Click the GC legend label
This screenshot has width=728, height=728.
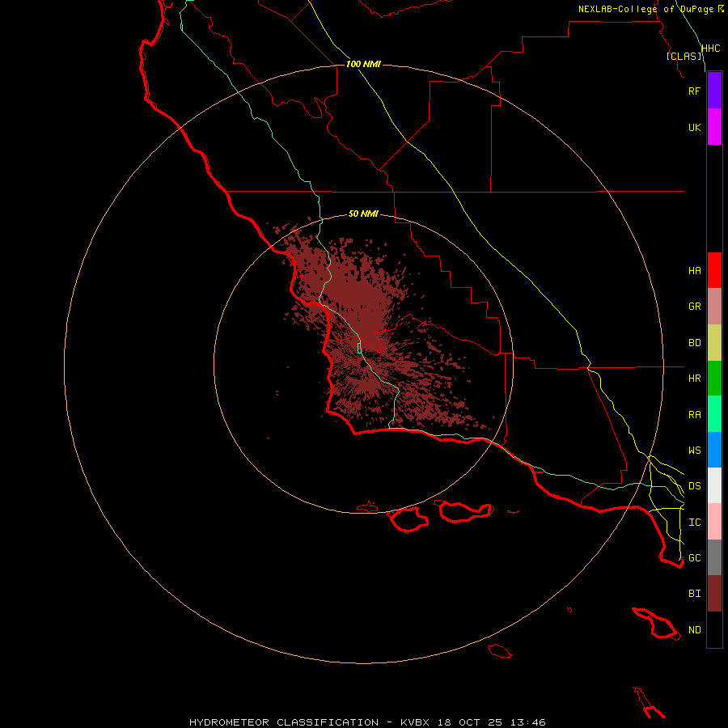click(x=694, y=557)
